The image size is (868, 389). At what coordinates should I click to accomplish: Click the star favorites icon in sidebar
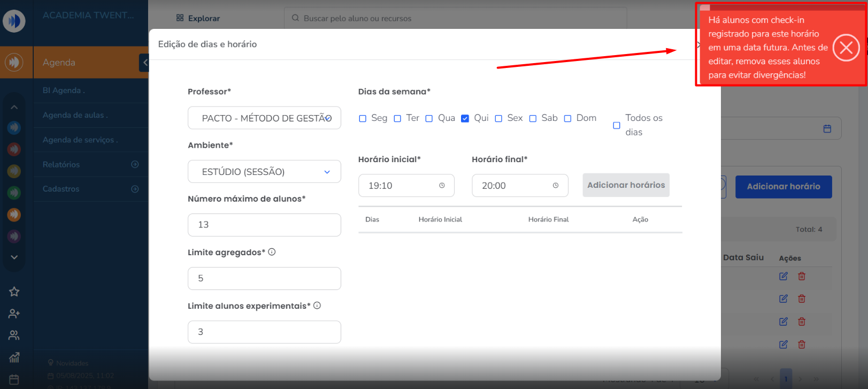coord(14,292)
